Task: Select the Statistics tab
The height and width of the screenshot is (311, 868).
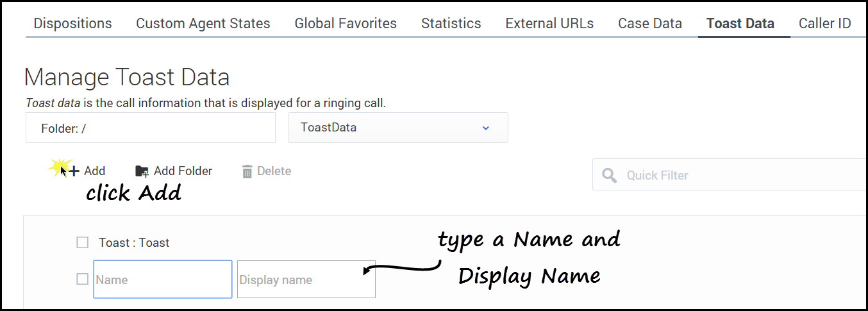Action: 451,24
